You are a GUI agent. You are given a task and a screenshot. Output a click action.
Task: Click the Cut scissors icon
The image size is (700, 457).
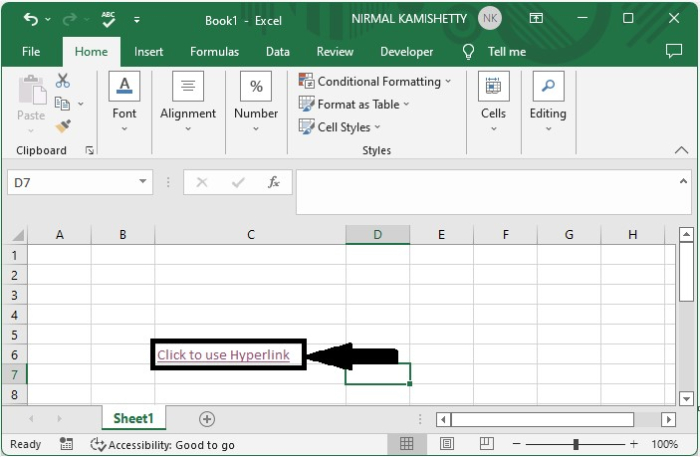pyautogui.click(x=63, y=81)
